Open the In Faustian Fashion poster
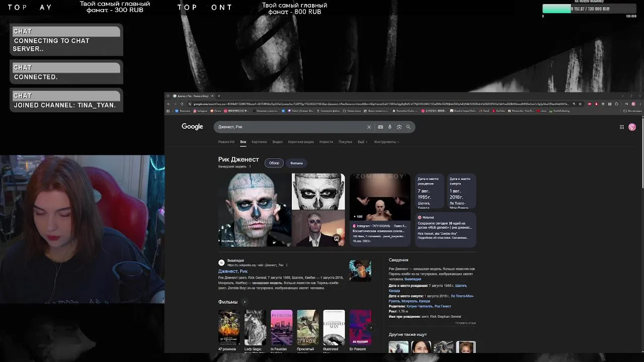The width and height of the screenshot is (644, 362). tap(281, 327)
